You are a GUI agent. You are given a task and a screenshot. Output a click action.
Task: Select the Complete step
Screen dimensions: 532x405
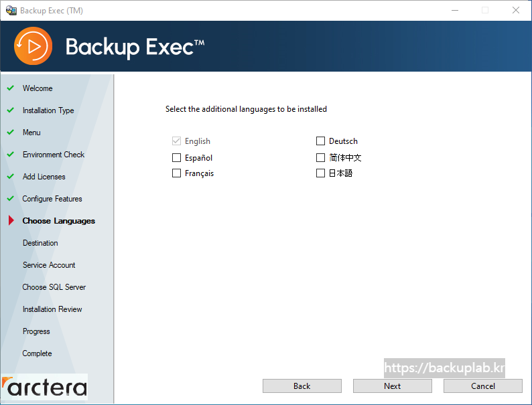37,353
